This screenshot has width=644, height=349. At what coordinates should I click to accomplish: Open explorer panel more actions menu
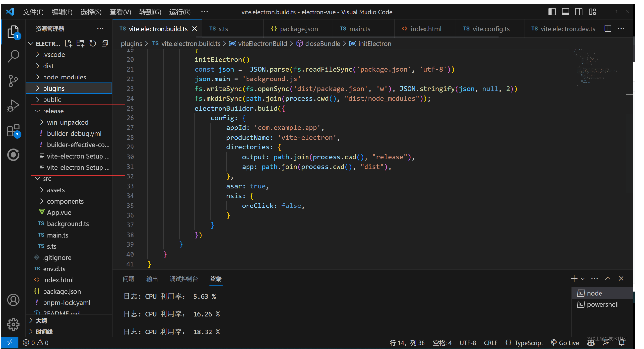pos(100,29)
